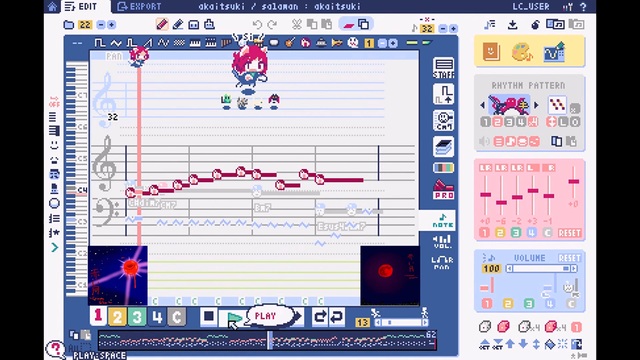Click the PRO piano icon
Viewport: 640px width, 360px height.
(443, 189)
